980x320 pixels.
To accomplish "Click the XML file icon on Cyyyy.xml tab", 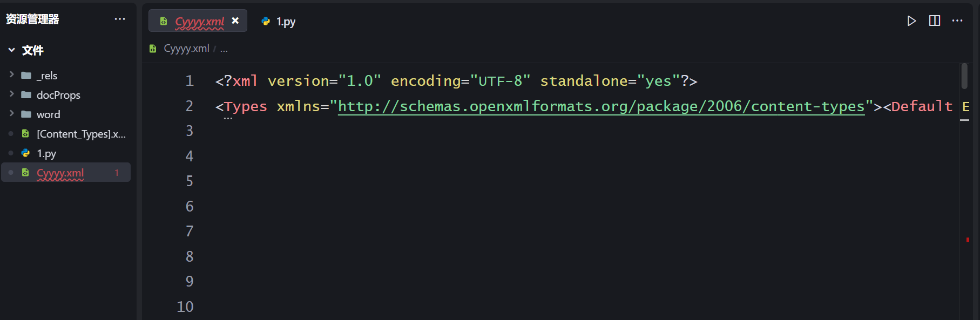I will (x=164, y=21).
